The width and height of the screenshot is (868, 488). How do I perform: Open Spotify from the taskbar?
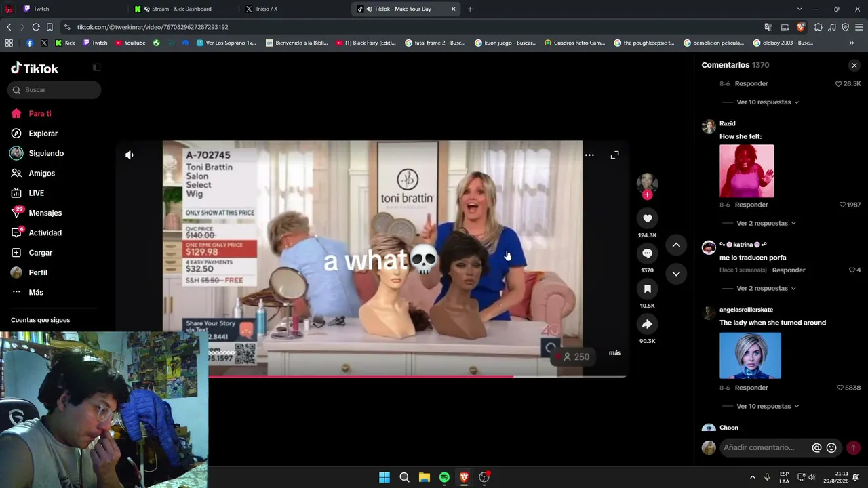pyautogui.click(x=444, y=477)
